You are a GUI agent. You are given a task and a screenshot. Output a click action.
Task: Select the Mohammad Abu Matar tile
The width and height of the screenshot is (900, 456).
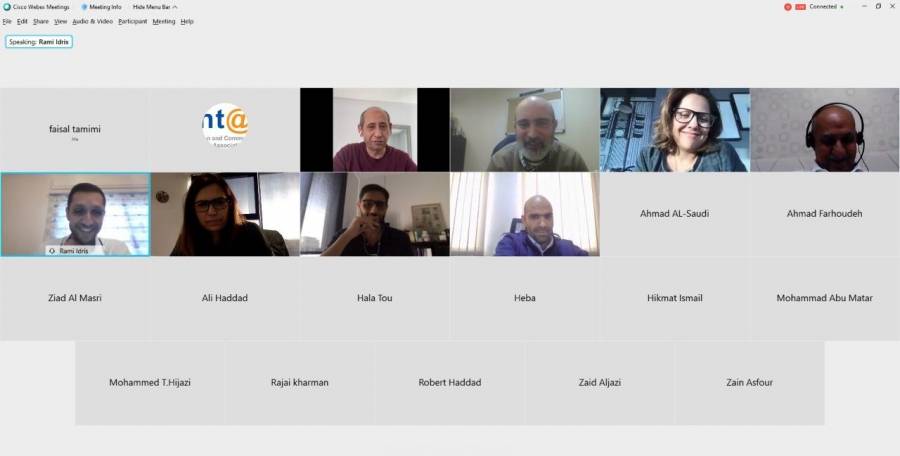click(x=825, y=298)
